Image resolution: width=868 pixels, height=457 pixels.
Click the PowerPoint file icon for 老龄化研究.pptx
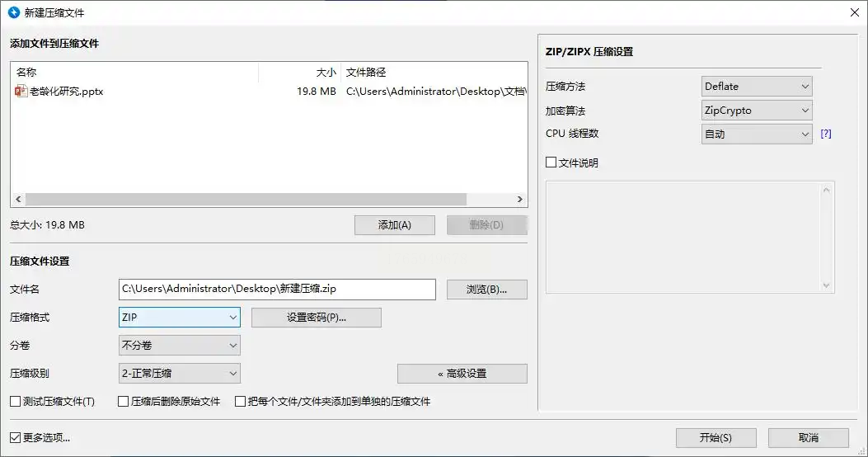[x=21, y=92]
